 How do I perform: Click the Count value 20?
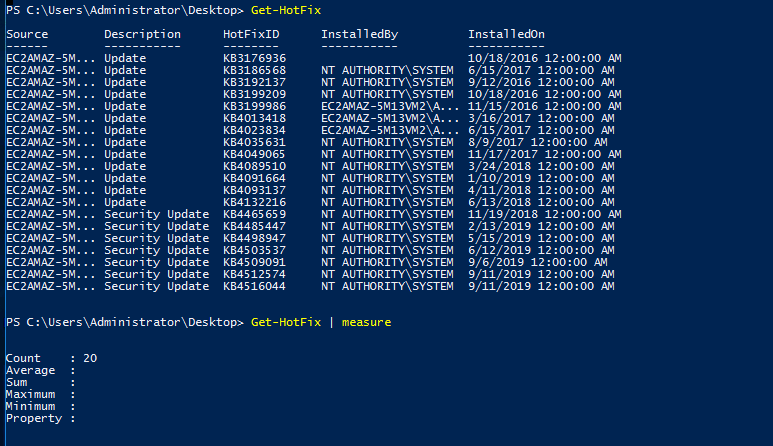(x=90, y=358)
